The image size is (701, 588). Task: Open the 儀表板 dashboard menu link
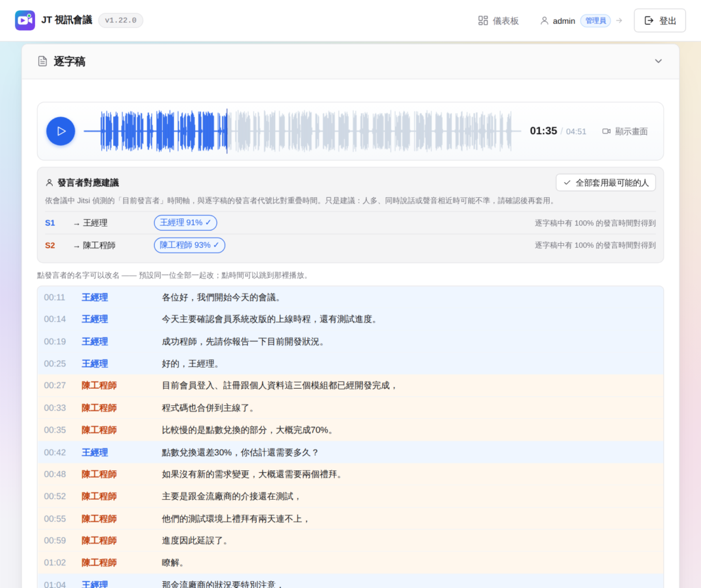pyautogui.click(x=498, y=21)
